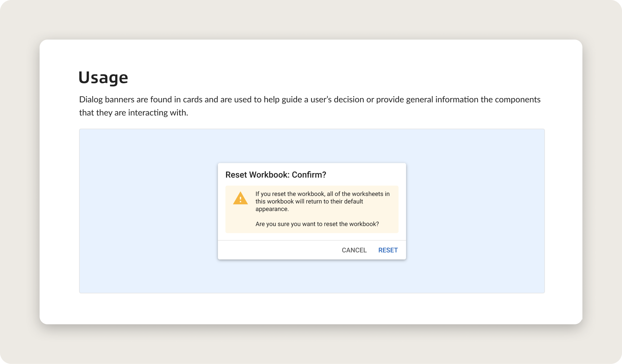Screen dimensions: 622x364
Task: Click the "Usage" heading
Action: [103, 78]
